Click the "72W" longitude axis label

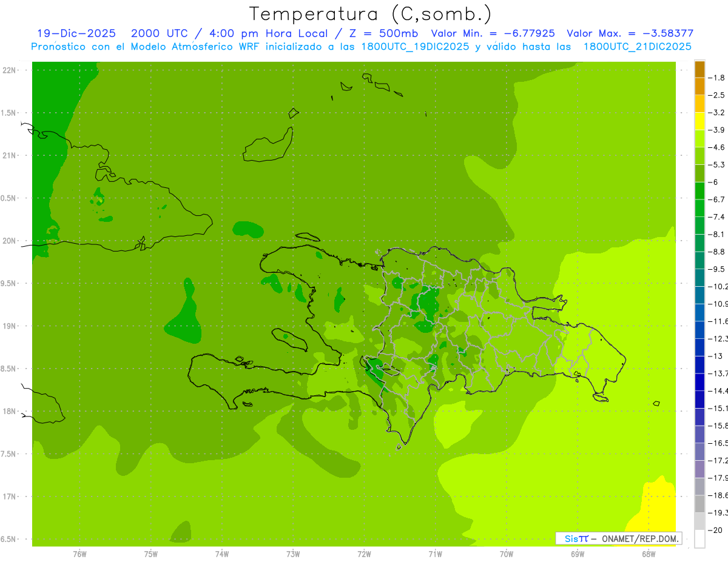pyautogui.click(x=364, y=554)
